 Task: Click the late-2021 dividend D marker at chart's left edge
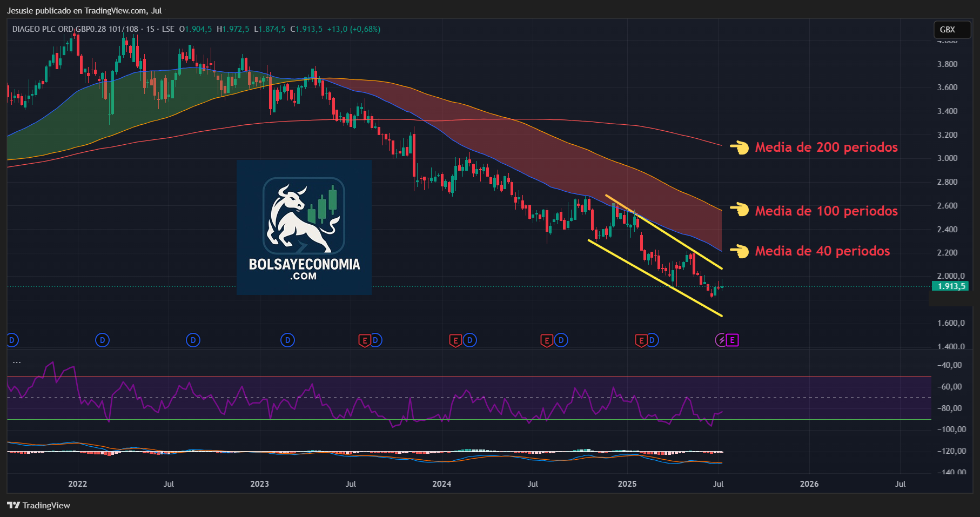12,340
